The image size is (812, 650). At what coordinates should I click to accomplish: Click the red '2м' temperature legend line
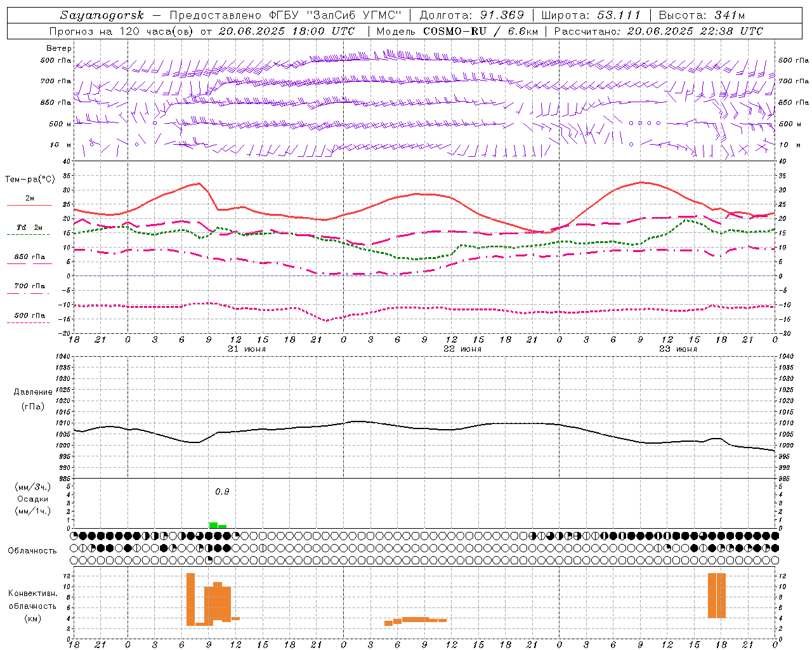(29, 205)
